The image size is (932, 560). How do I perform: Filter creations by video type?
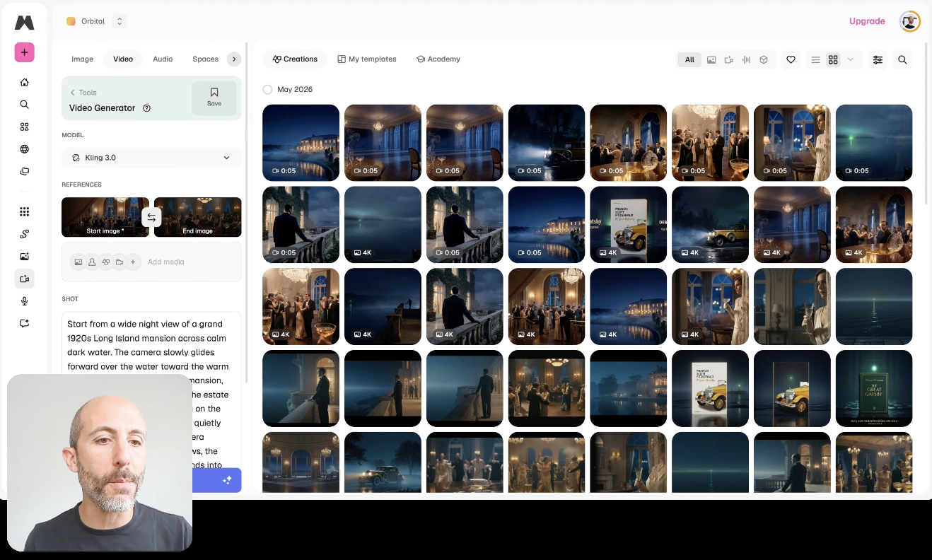[729, 60]
